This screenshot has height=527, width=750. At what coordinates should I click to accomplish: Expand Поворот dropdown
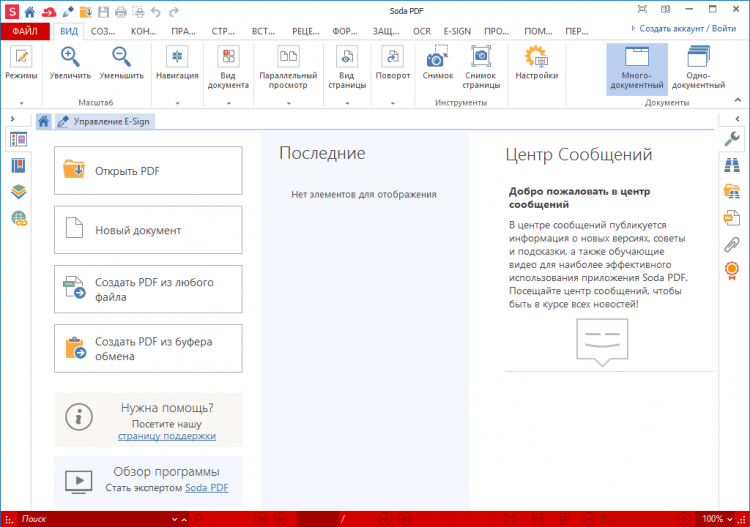pyautogui.click(x=393, y=103)
